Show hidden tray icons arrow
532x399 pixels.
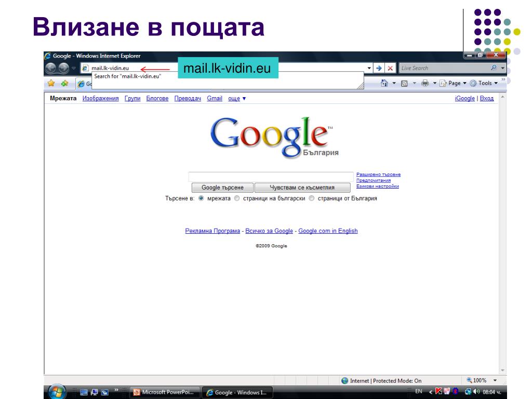431,392
